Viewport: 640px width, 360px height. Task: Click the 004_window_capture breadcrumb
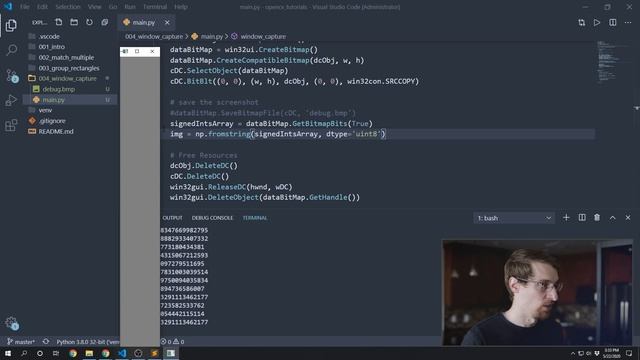point(154,36)
